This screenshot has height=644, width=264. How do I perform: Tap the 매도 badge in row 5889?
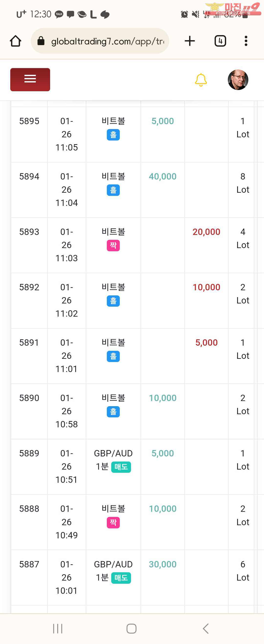coord(121,467)
